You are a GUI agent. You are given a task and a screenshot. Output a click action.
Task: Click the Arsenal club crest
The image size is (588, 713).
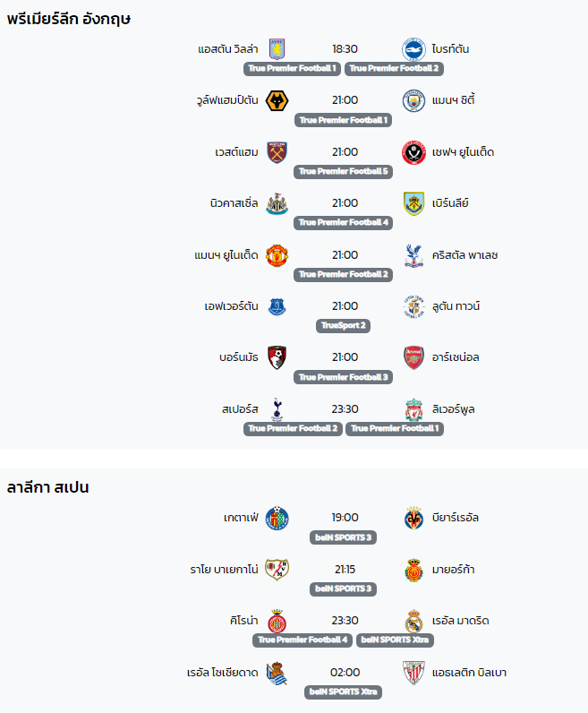pos(413,357)
